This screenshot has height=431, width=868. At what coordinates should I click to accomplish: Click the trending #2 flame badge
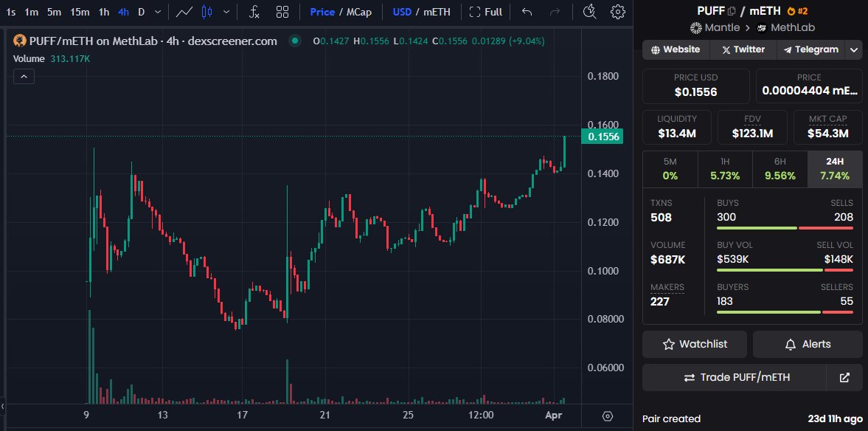[797, 10]
